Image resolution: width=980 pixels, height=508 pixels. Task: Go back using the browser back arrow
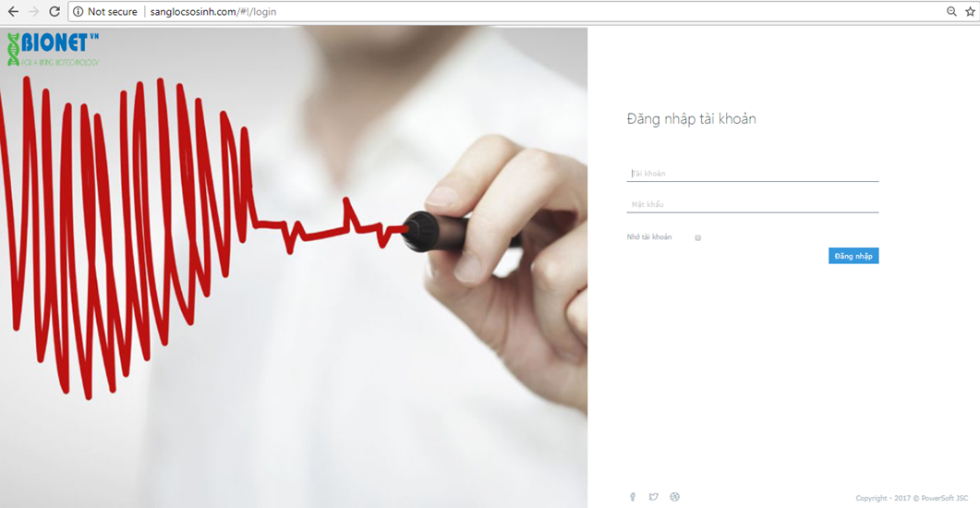pos(13,11)
